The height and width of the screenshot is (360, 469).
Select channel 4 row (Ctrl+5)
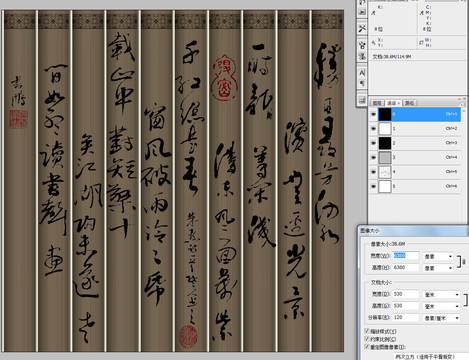(x=415, y=172)
